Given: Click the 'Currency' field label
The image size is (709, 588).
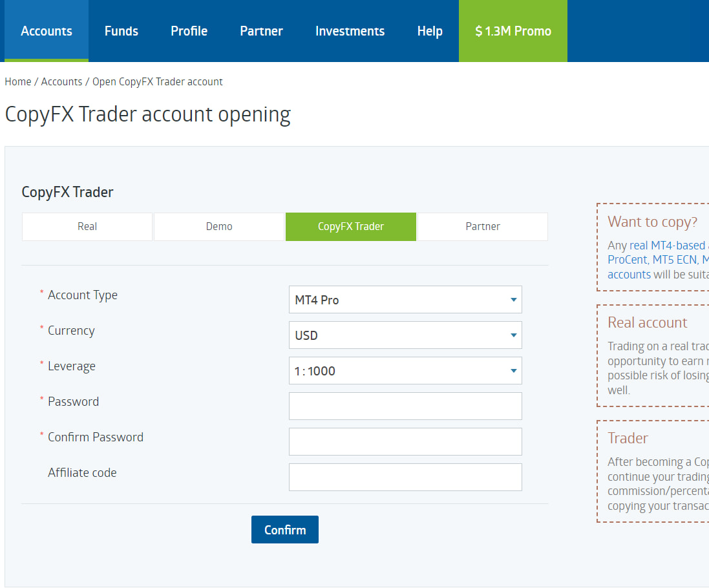Looking at the screenshot, I should tap(71, 331).
